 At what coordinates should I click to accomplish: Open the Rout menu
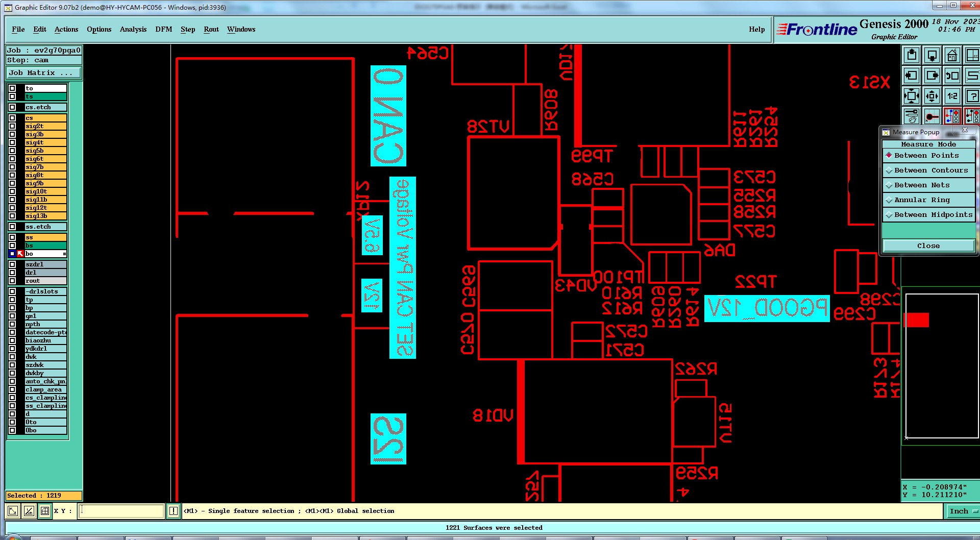(211, 30)
